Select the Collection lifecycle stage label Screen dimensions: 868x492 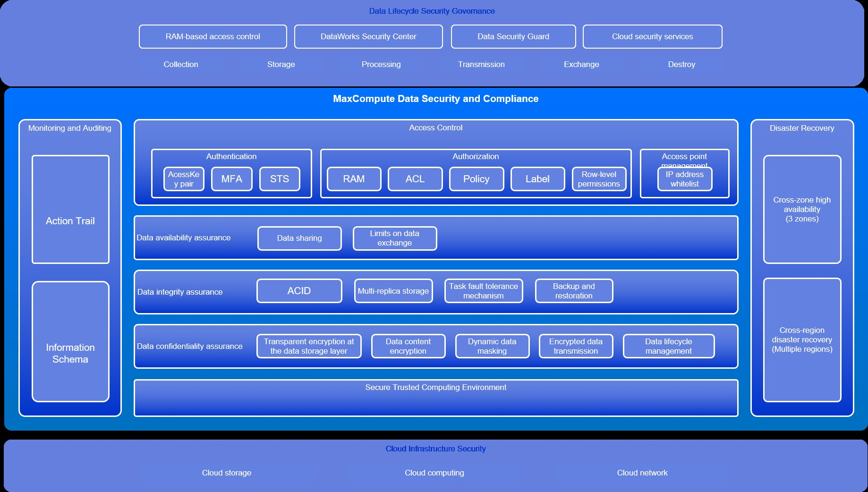tap(181, 64)
